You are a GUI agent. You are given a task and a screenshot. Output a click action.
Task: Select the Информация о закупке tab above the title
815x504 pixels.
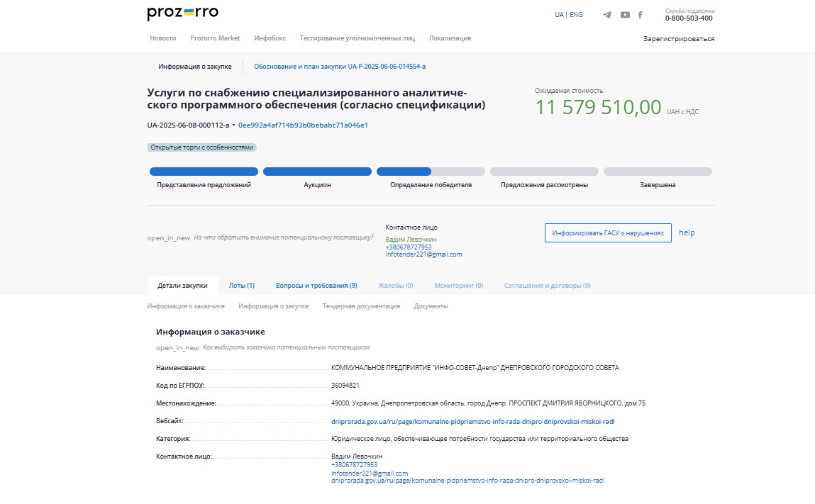tap(195, 67)
